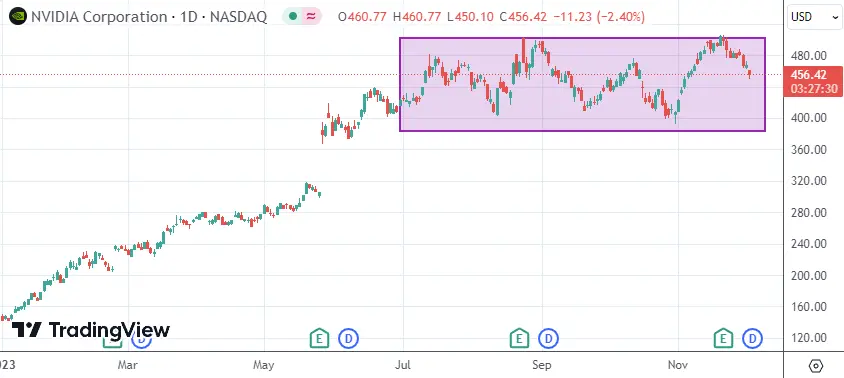This screenshot has height=378, width=844.
Task: Click the TradingView logo
Action: [90, 330]
